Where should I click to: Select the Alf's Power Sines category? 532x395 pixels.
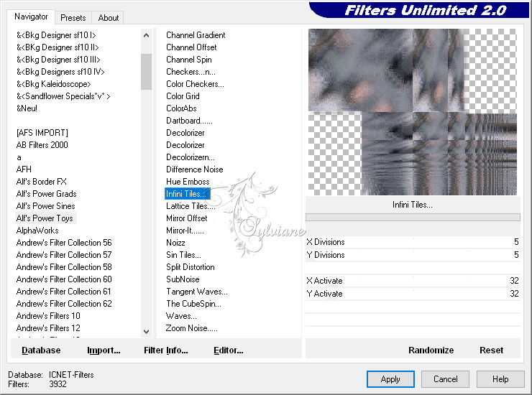pyautogui.click(x=46, y=206)
